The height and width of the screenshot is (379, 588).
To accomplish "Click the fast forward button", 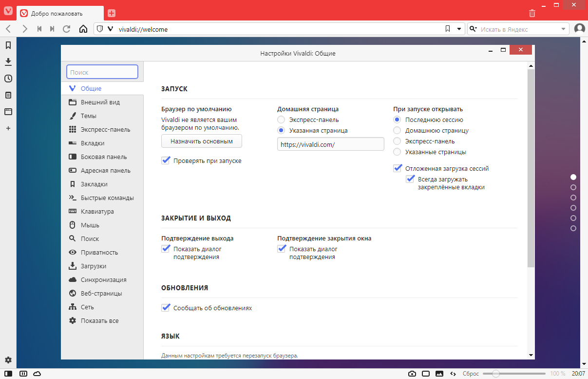I will 52,29.
